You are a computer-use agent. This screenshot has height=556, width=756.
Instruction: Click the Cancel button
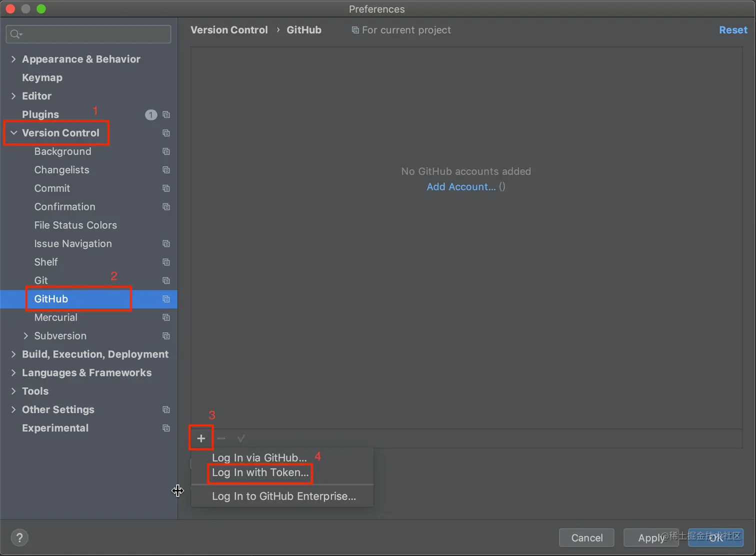click(x=587, y=538)
